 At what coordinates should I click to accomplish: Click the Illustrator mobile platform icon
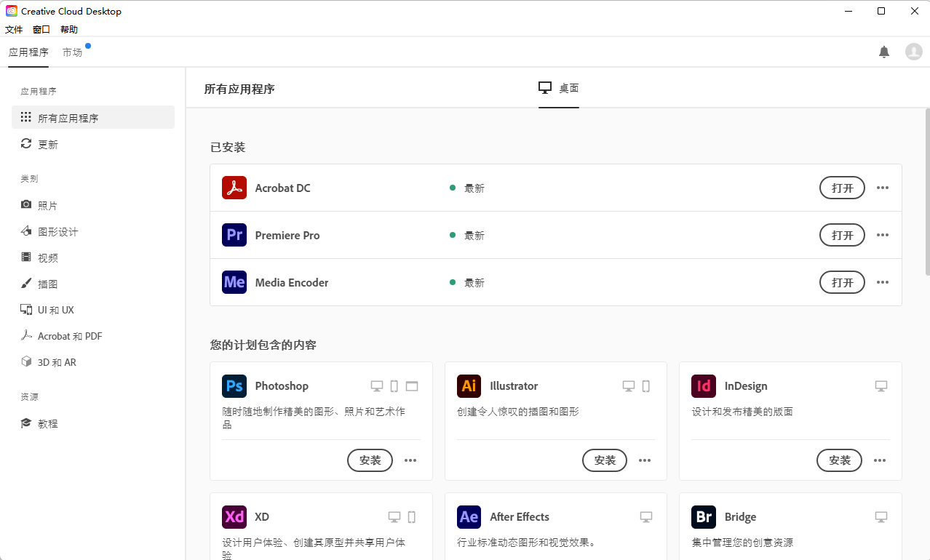coord(646,386)
